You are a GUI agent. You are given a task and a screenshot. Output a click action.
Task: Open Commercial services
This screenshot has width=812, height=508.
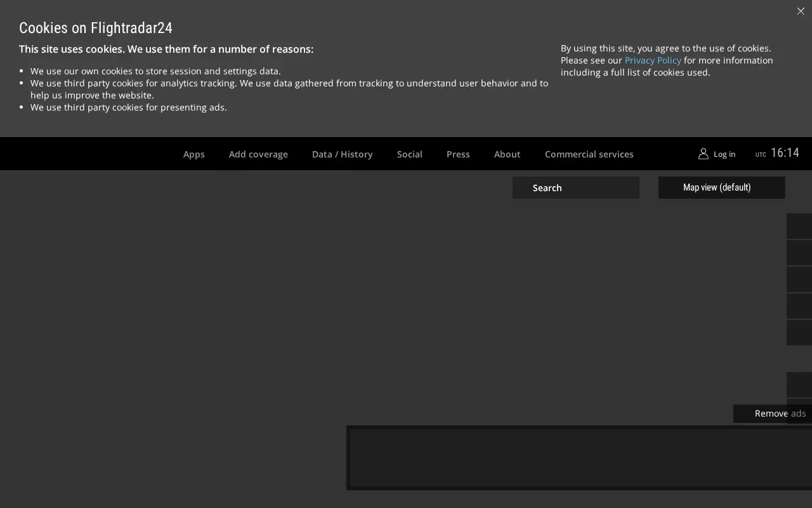click(589, 154)
